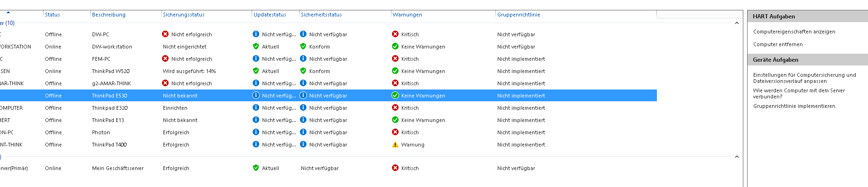Click Gruppenrichtlinie implementieren task
Image resolution: width=868 pixels, height=187 pixels.
click(794, 106)
